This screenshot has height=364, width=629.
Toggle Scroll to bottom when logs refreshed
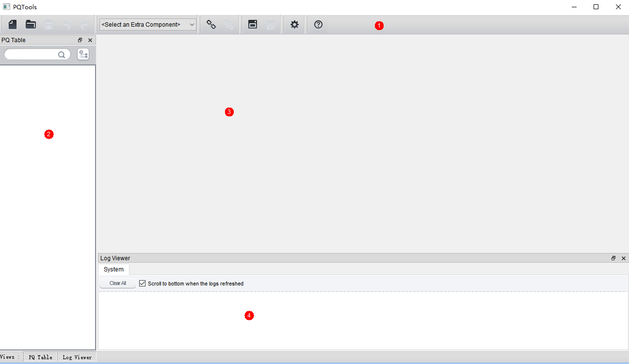143,284
